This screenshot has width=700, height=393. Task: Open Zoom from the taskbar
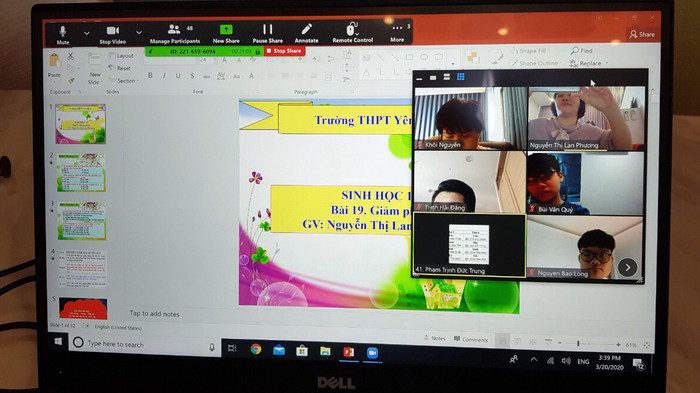372,353
